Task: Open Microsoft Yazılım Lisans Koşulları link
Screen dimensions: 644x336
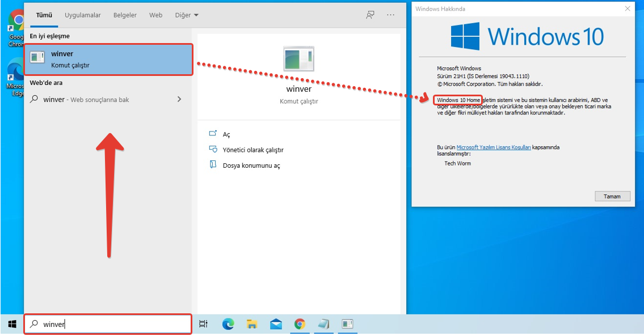Action: point(493,147)
